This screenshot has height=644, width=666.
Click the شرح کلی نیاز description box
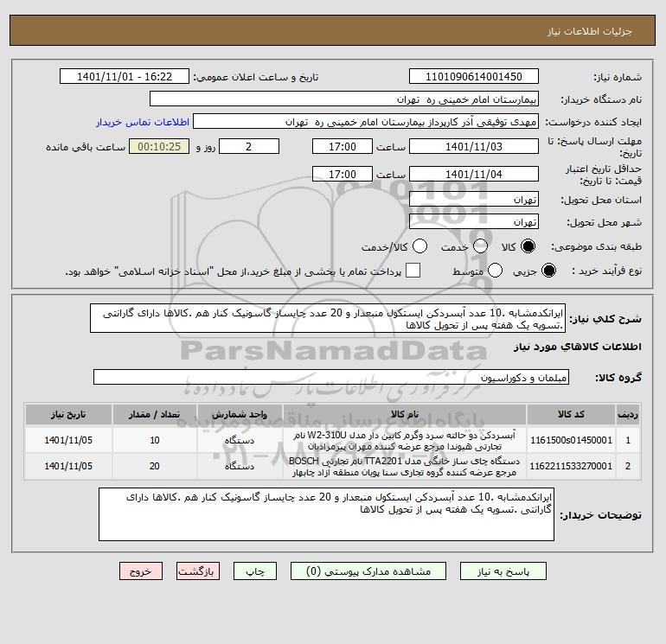tap(328, 318)
